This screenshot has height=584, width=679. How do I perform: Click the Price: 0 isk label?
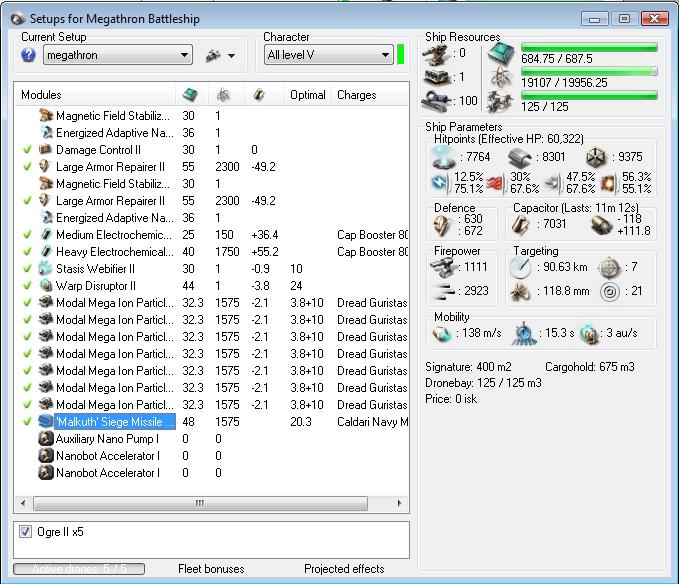(x=451, y=399)
